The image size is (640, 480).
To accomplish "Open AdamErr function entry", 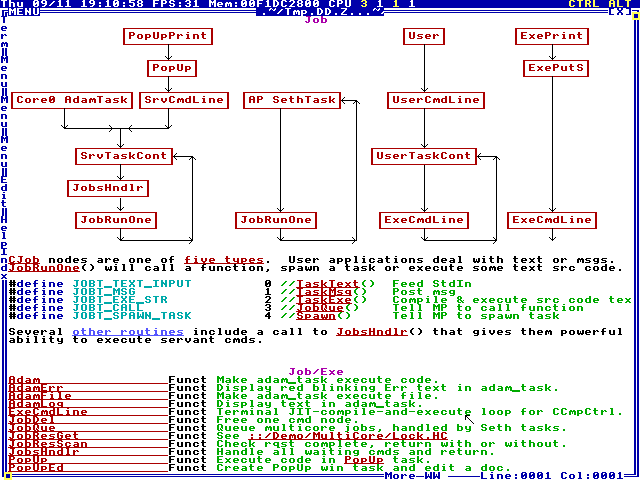I will click(88, 388).
